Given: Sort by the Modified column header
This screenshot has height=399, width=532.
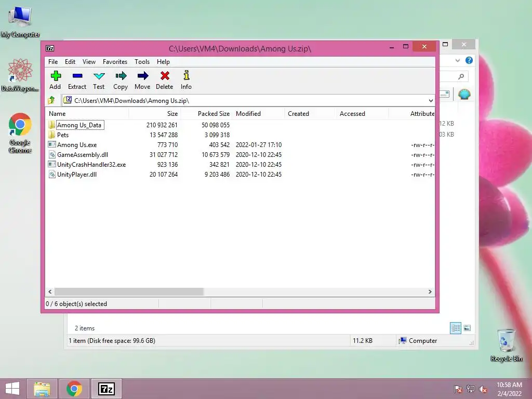Looking at the screenshot, I should [258, 114].
